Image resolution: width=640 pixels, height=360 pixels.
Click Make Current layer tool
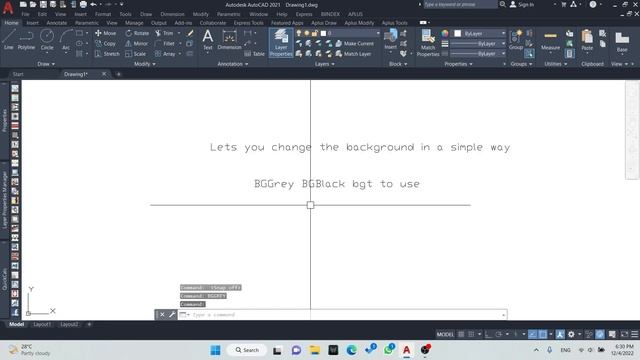pos(354,43)
